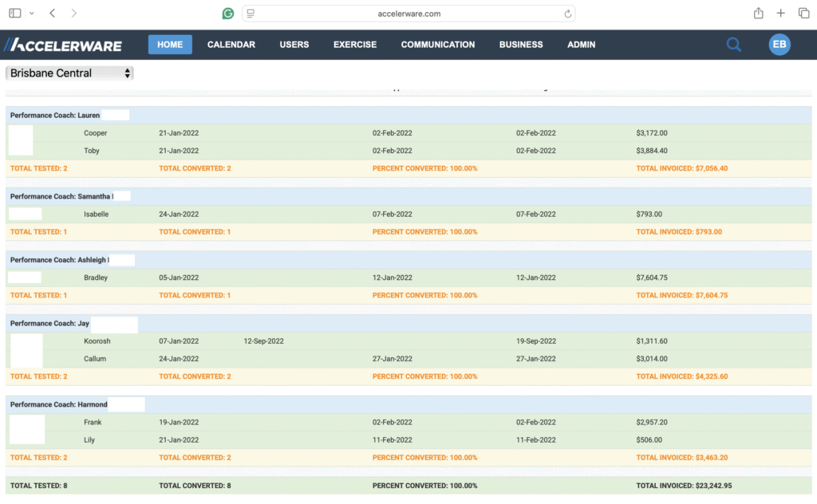
Task: Go back with the browser back arrow
Action: tap(52, 14)
